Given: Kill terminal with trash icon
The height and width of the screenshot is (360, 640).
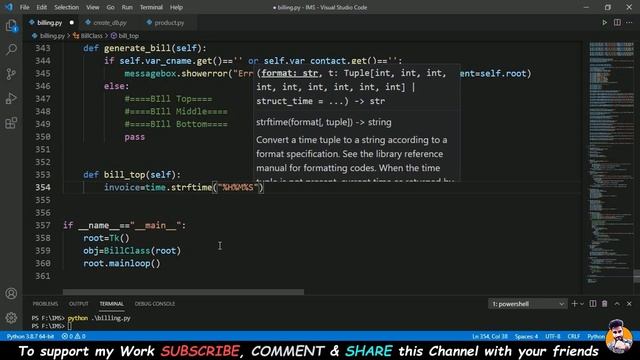Looking at the screenshot, I should coord(604,304).
